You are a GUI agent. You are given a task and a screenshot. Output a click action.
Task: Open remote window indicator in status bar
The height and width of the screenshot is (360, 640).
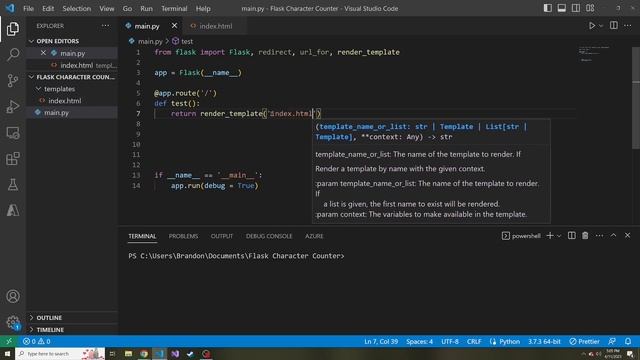click(x=9, y=341)
